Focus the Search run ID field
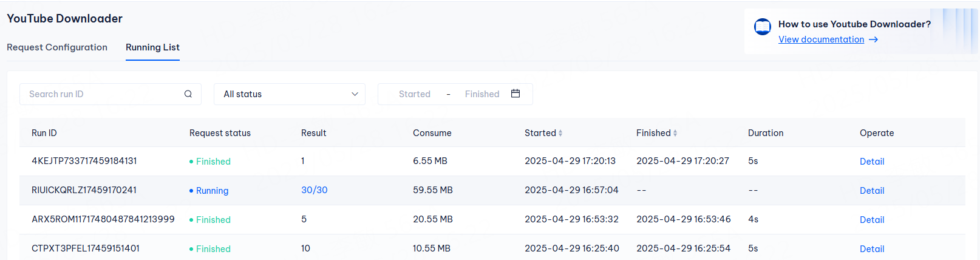The height and width of the screenshot is (260, 980). pos(103,94)
